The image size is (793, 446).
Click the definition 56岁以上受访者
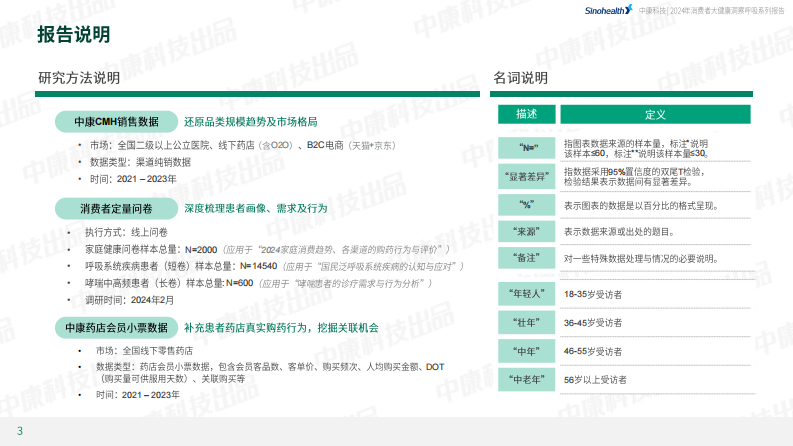(x=595, y=380)
